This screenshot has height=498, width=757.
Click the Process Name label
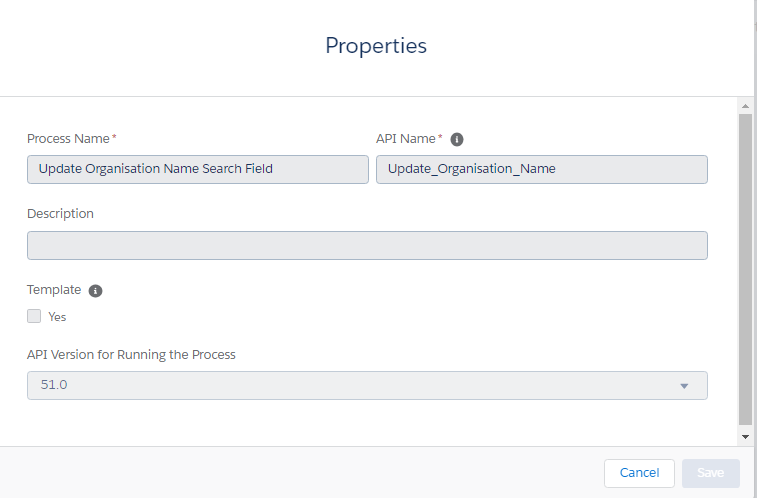(68, 139)
